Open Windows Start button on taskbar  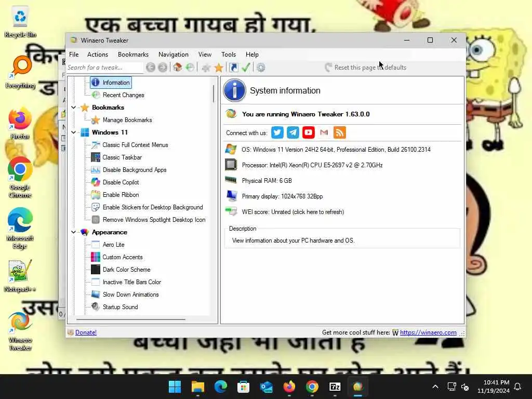pos(175,387)
